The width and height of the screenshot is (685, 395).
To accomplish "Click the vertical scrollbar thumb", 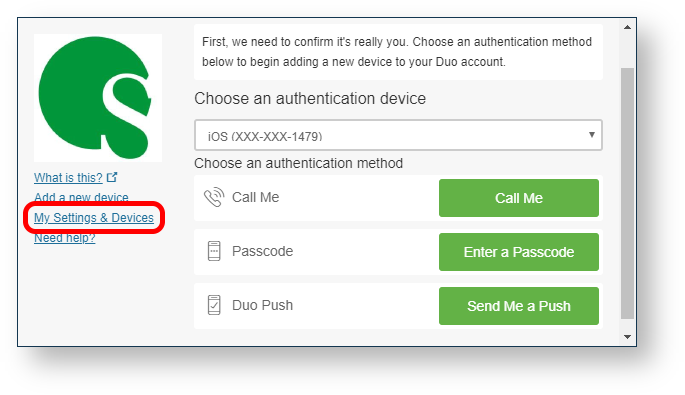I will pyautogui.click(x=627, y=193).
